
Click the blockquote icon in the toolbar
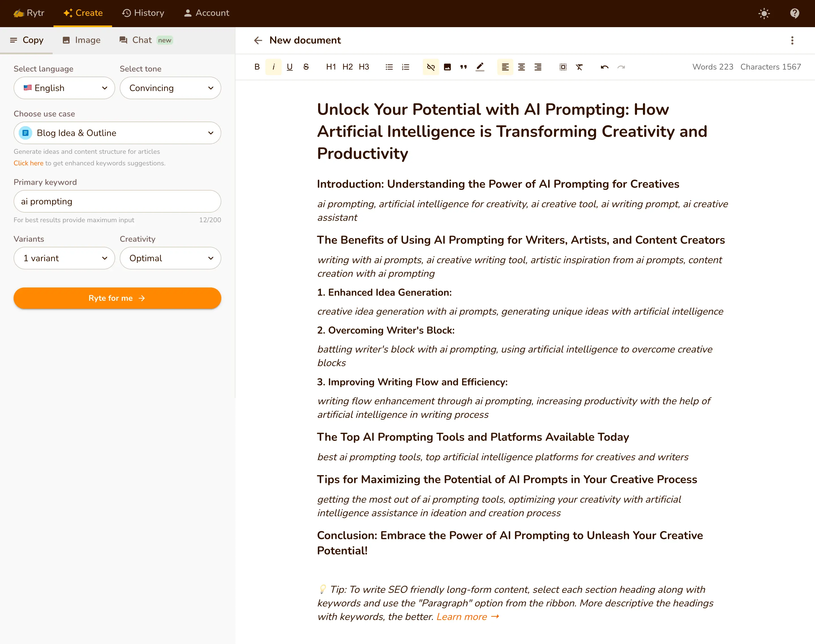point(463,67)
